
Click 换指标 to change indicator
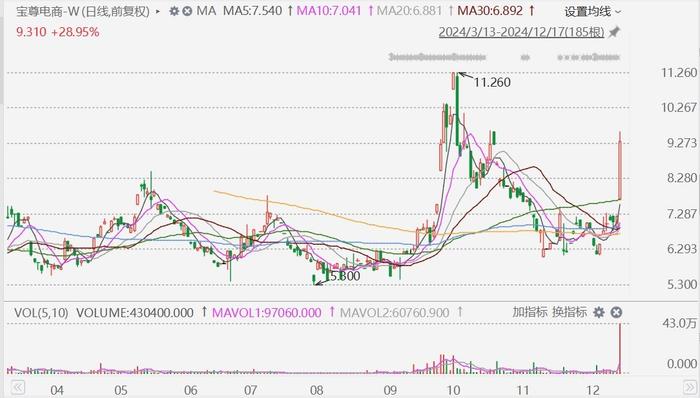[x=569, y=312]
